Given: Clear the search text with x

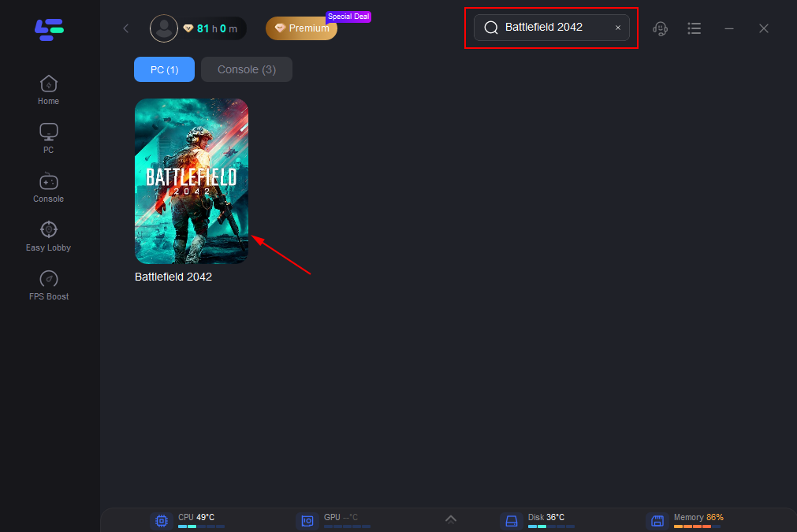Looking at the screenshot, I should [x=618, y=28].
